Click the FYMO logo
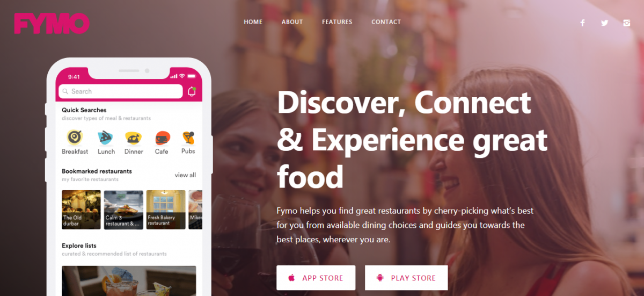Viewport: 644px width, 296px height. pyautogui.click(x=52, y=24)
